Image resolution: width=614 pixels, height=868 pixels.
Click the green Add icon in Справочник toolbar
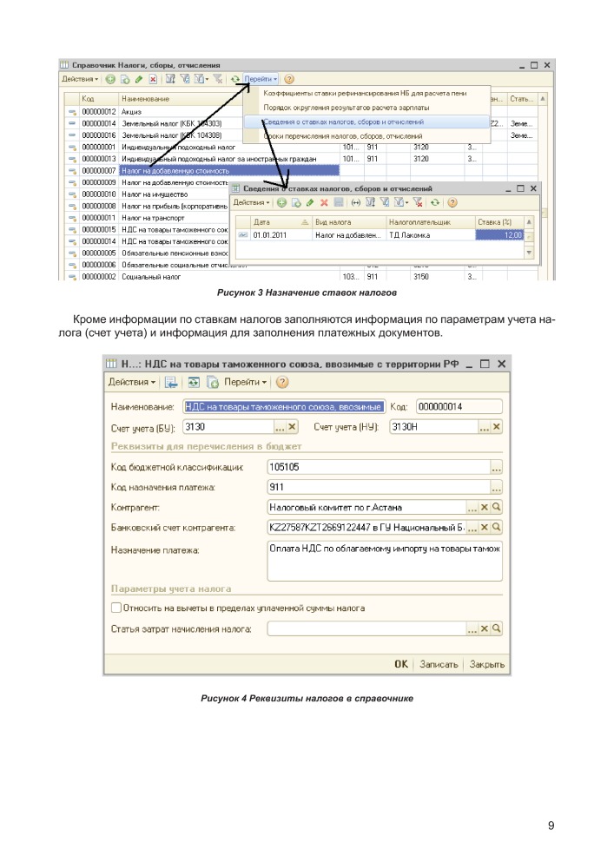[110, 79]
